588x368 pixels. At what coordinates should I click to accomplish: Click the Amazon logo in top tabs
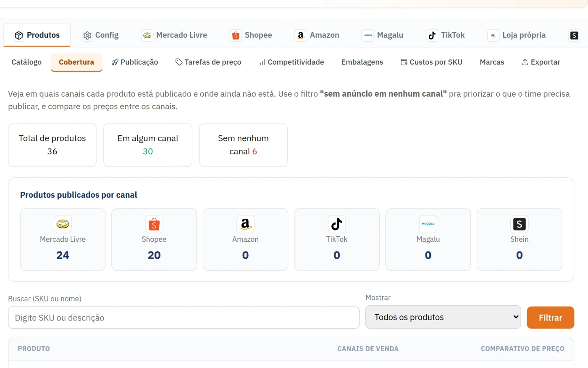pos(301,35)
